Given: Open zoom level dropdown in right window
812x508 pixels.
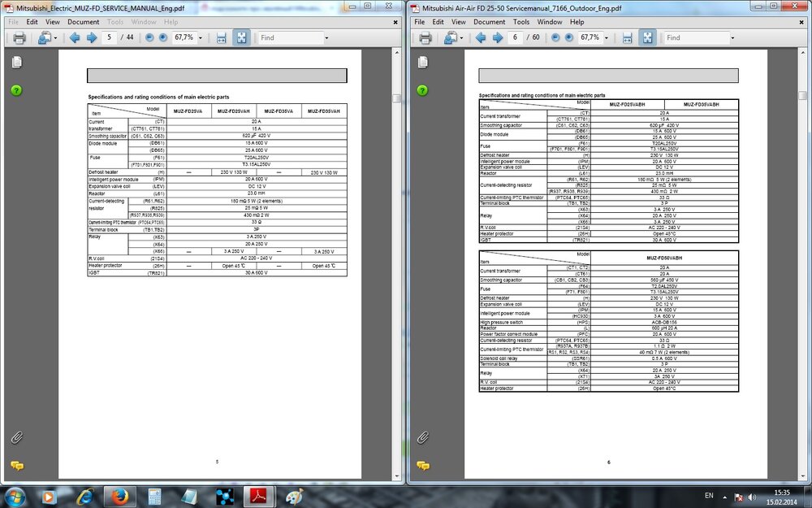Looking at the screenshot, I should click(x=607, y=38).
